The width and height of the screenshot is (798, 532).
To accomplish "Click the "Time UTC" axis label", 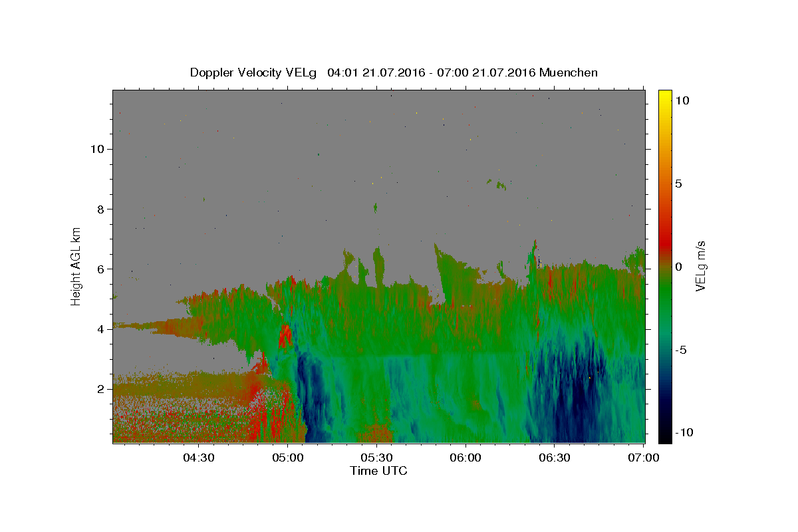I will pos(378,471).
